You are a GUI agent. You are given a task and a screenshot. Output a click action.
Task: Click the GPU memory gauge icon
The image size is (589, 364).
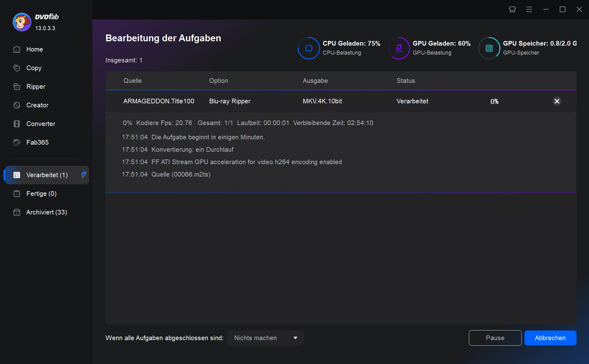click(489, 48)
